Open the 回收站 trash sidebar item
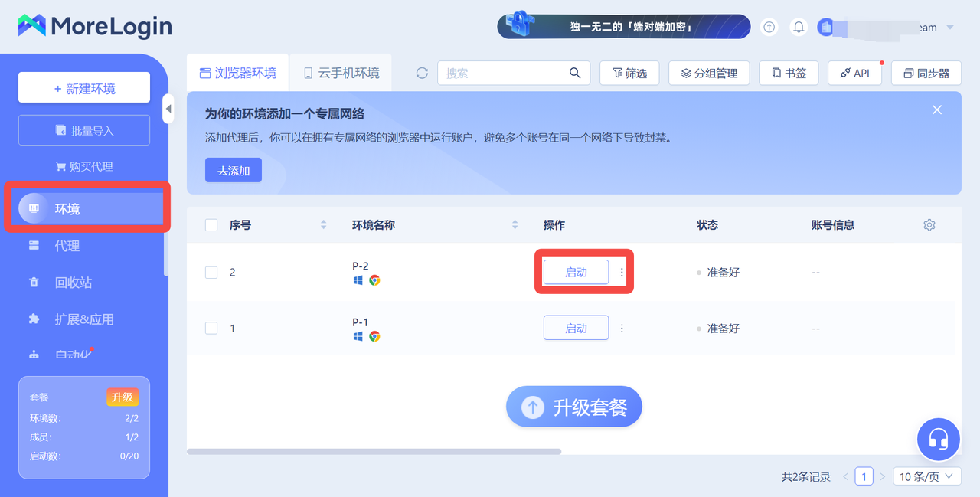Image resolution: width=980 pixels, height=497 pixels. coord(73,283)
